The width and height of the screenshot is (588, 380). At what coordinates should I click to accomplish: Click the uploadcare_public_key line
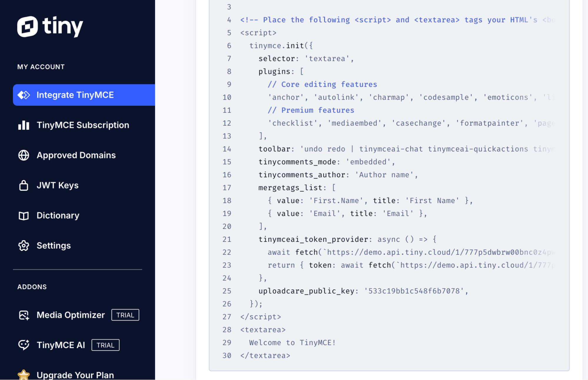pyautogui.click(x=363, y=292)
